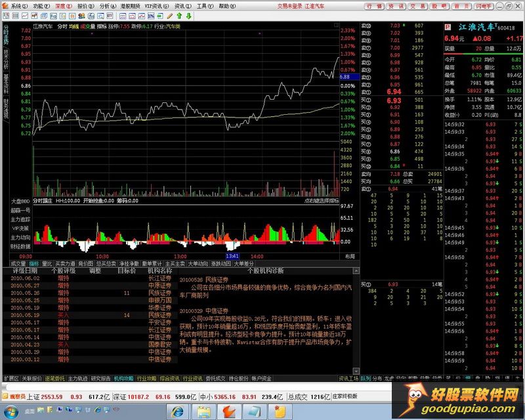
Task: Select the yellow pencil drawing tool
Action: [x=170, y=16]
